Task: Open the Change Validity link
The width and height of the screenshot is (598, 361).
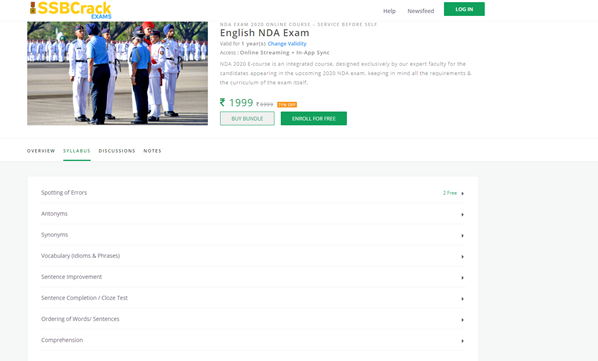Action: pos(287,44)
